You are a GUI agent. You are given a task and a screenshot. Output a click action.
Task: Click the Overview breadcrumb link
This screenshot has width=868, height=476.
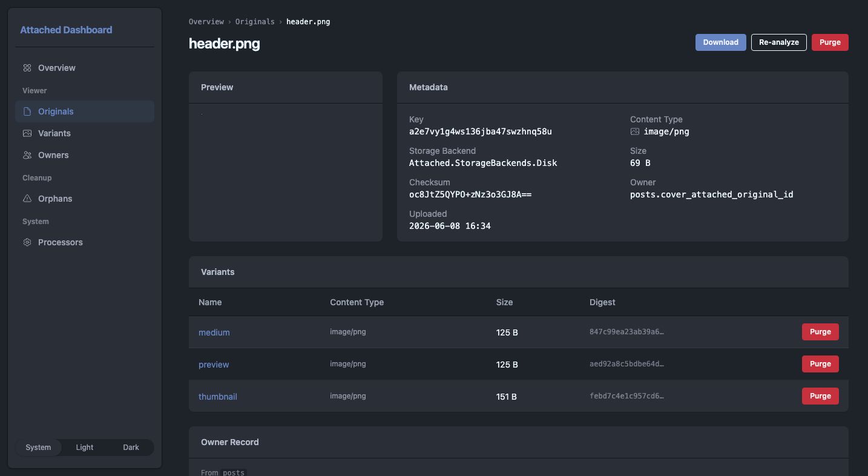point(206,21)
